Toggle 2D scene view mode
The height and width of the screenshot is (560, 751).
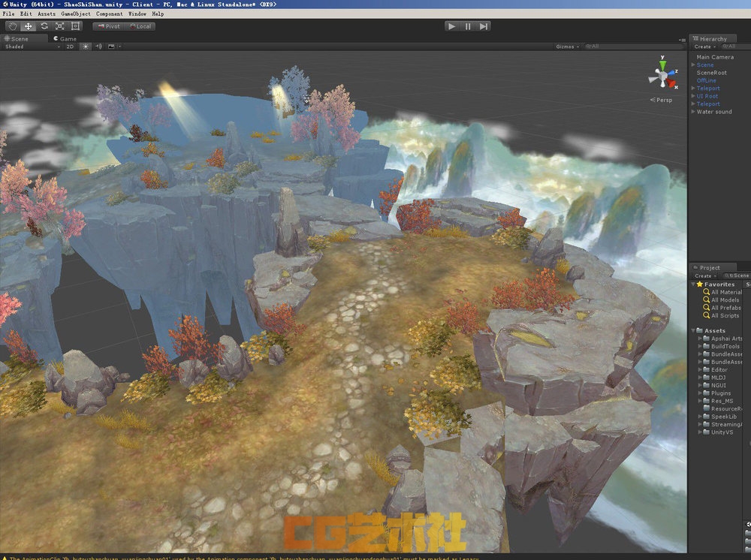coord(70,47)
